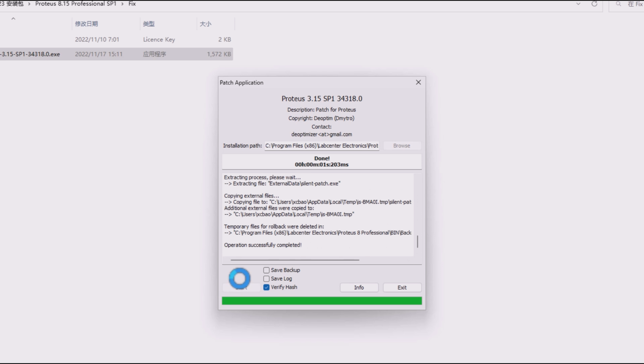Click the Start button beneath the busy spinner
Viewport: 644px width, 364px height.
point(241,288)
